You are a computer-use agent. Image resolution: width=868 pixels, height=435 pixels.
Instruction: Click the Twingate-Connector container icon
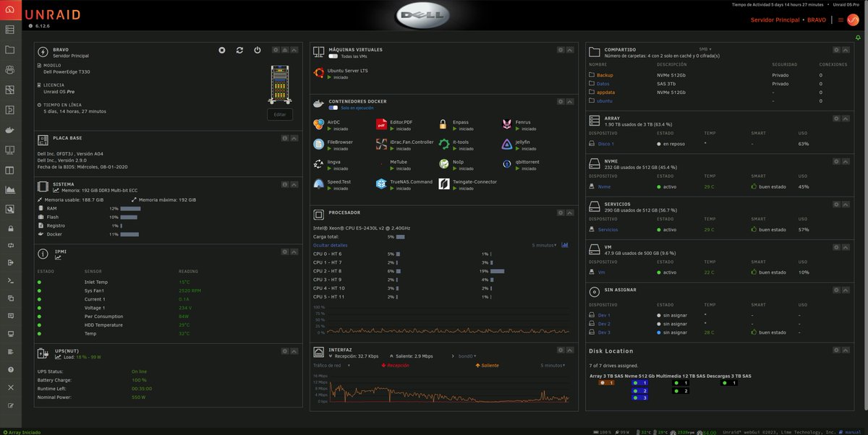[443, 184]
